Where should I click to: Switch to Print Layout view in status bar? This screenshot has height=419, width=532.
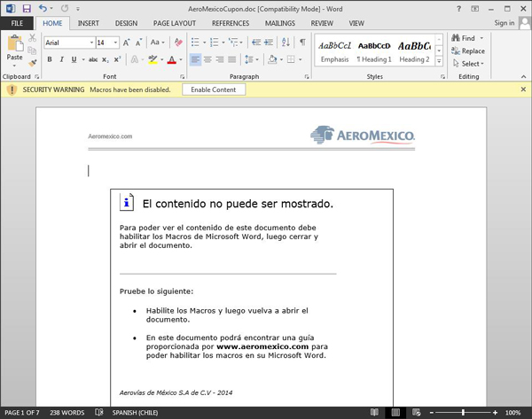pos(395,413)
